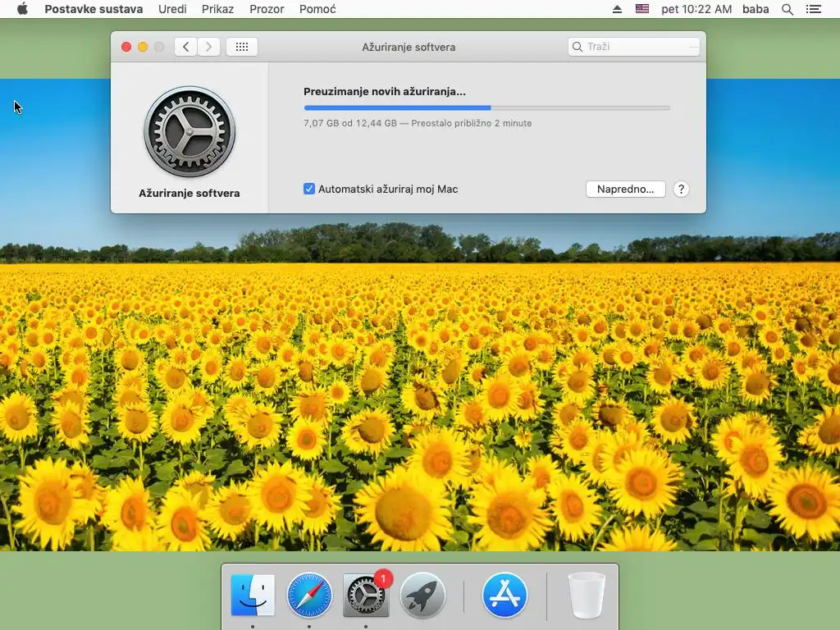Open Spotlight search magnifier
The height and width of the screenshot is (630, 840).
(787, 9)
